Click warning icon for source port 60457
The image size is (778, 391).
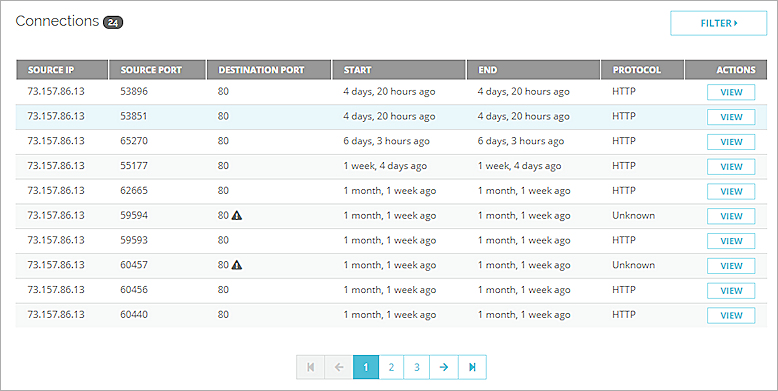[x=237, y=265]
